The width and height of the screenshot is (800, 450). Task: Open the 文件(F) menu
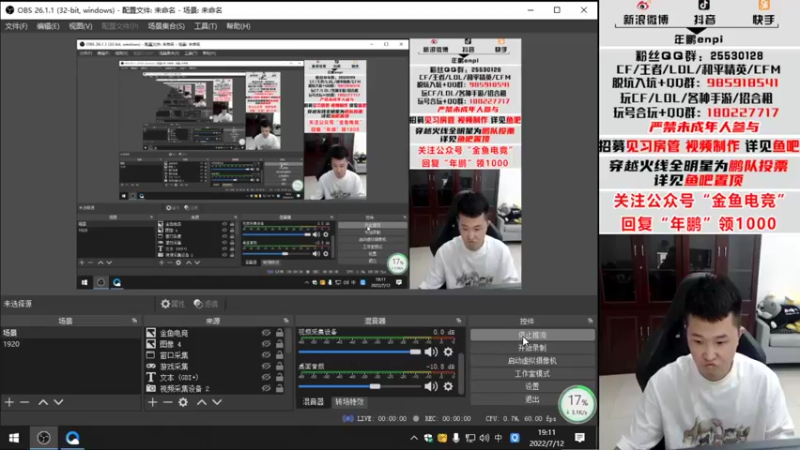point(16,26)
